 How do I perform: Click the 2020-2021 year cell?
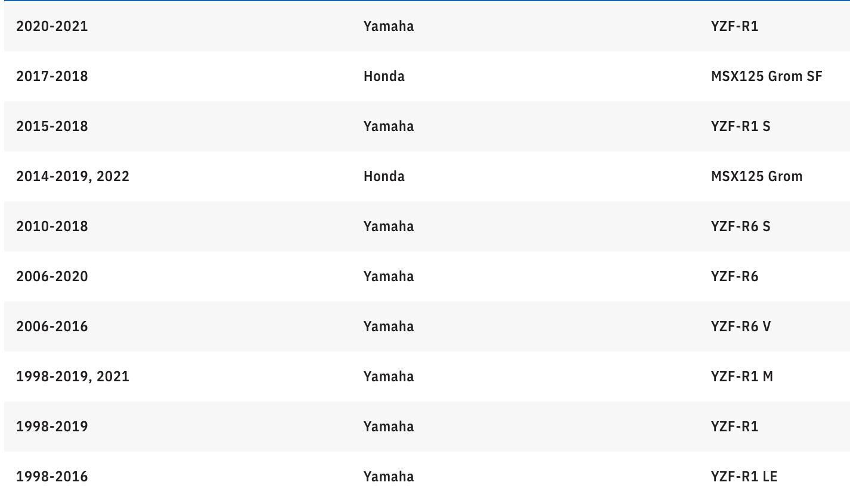[x=52, y=26]
